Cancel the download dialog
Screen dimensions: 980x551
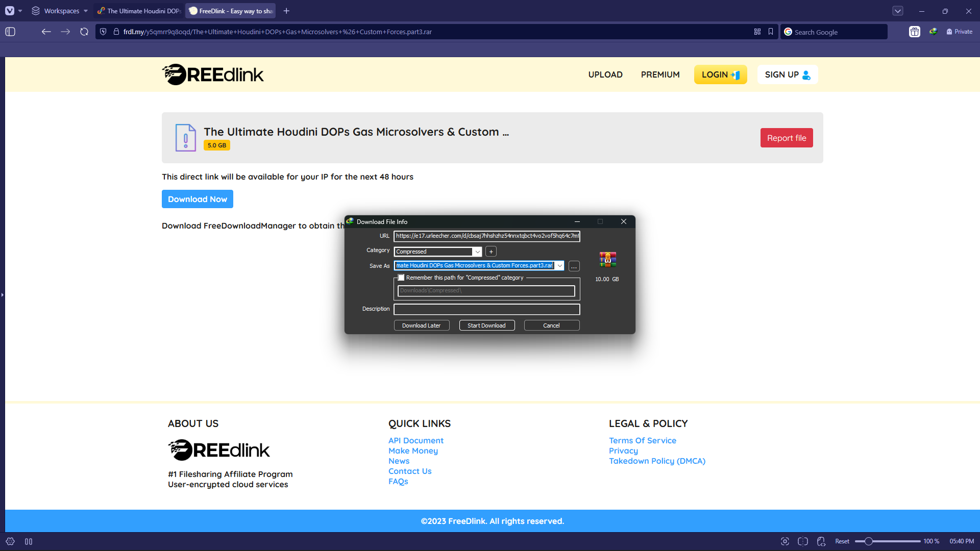(x=552, y=325)
